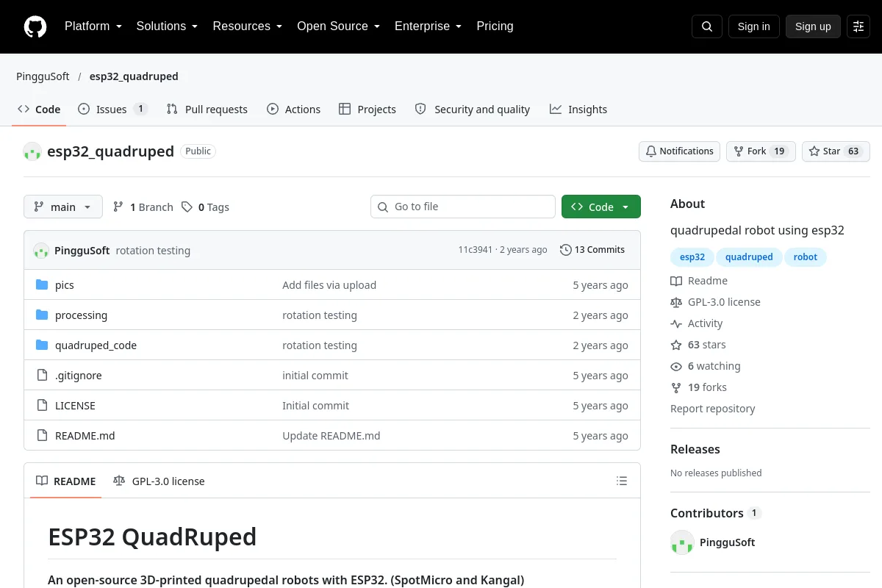Switch to the Code tab

(x=39, y=110)
